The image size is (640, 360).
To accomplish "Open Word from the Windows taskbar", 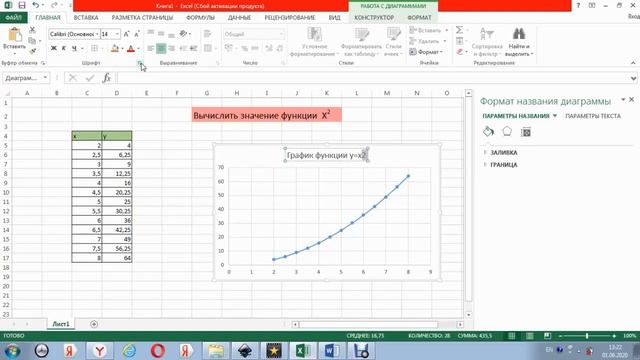I will tap(331, 351).
